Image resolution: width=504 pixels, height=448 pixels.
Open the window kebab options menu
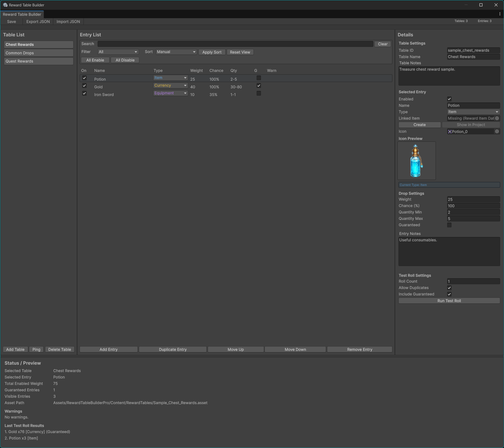coord(500,14)
